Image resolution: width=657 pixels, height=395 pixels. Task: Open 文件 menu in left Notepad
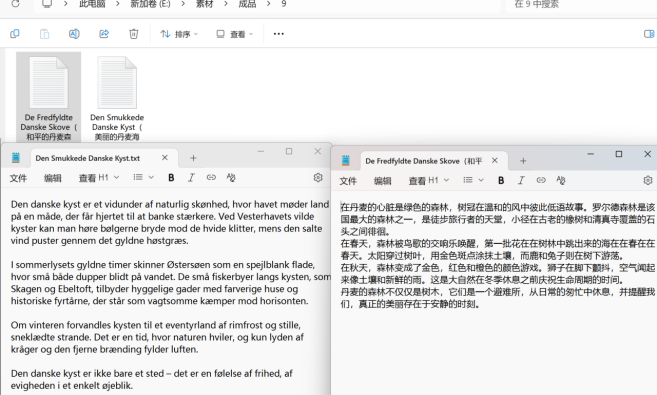pos(18,178)
